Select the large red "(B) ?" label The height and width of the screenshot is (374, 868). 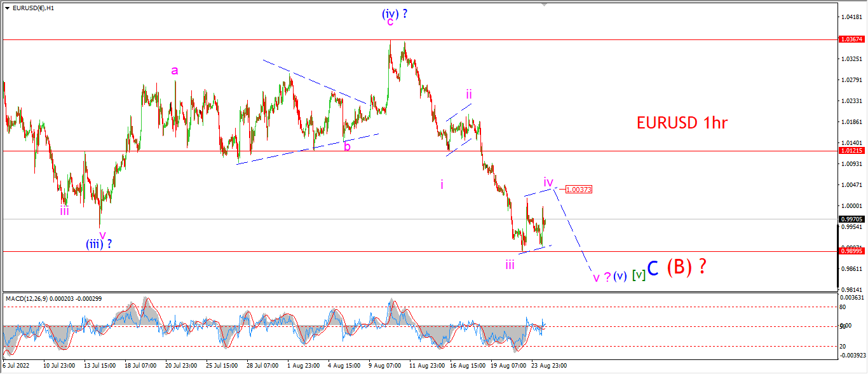(x=686, y=267)
